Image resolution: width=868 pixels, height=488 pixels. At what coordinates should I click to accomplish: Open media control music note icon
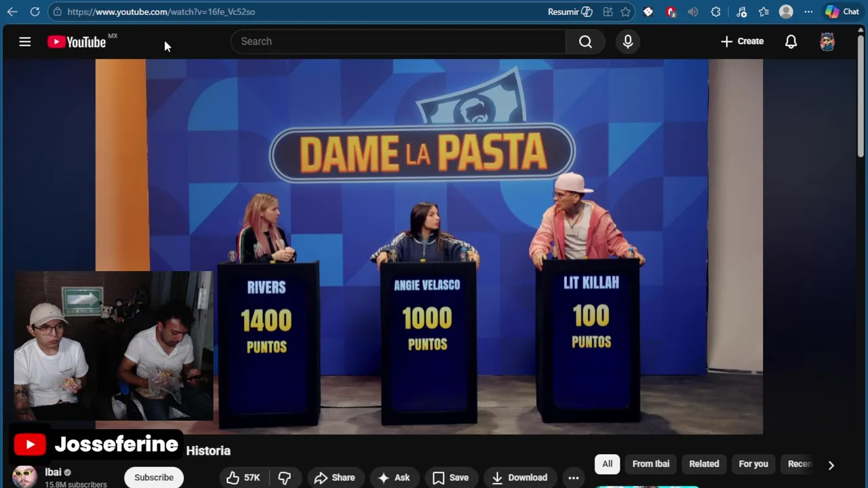(741, 12)
